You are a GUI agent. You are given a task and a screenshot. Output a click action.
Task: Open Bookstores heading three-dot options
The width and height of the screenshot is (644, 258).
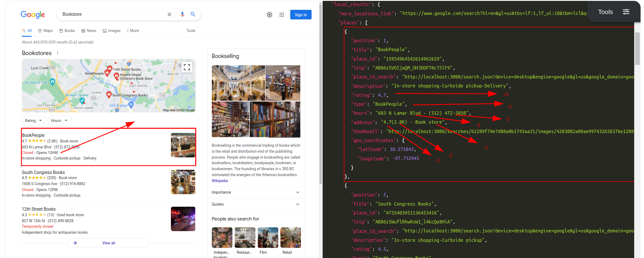[x=58, y=53]
